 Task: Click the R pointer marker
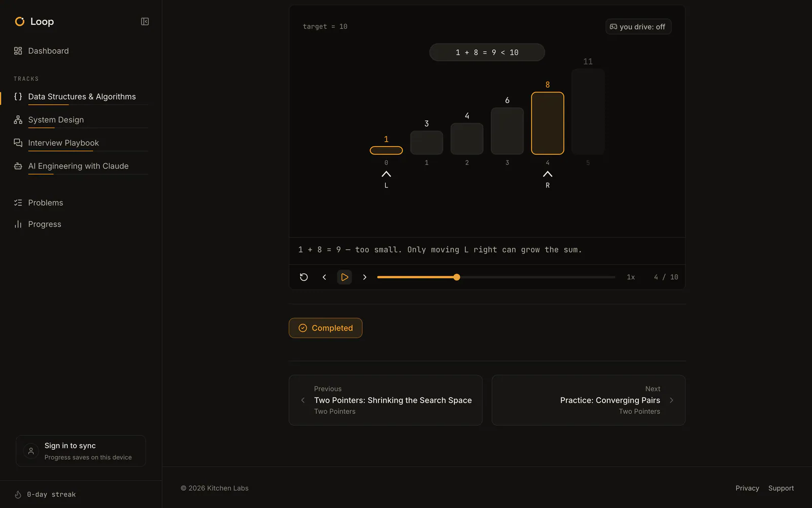coord(548,180)
